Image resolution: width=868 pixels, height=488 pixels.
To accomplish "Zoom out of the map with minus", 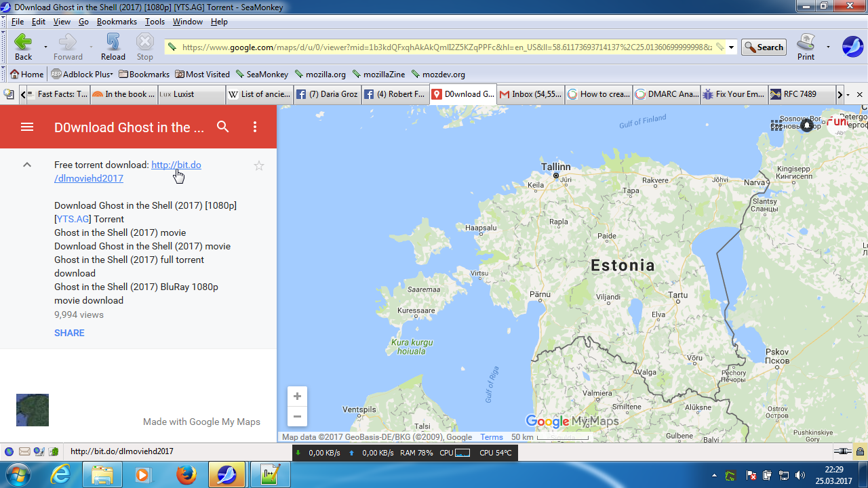I will (x=297, y=416).
